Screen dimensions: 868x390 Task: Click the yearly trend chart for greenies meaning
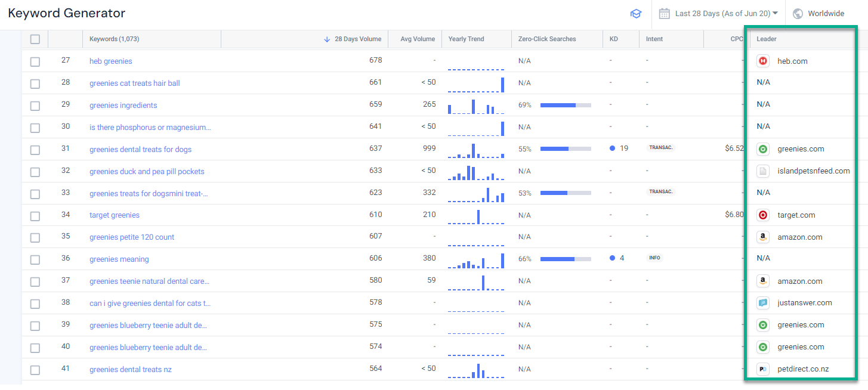[x=476, y=259]
